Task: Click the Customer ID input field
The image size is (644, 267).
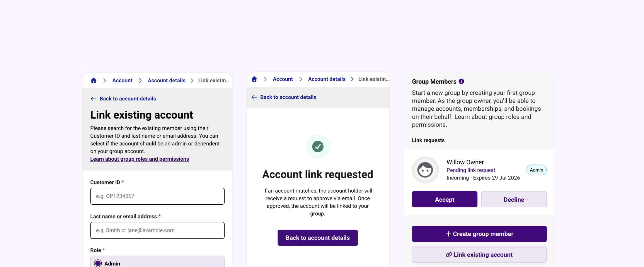Action: (157, 196)
